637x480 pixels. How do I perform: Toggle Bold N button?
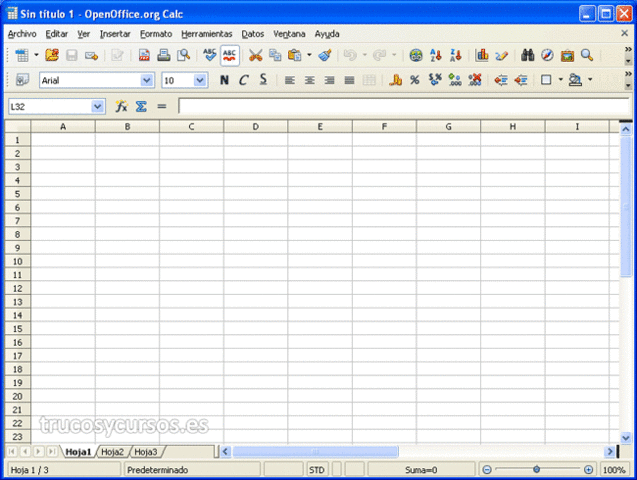click(x=224, y=80)
